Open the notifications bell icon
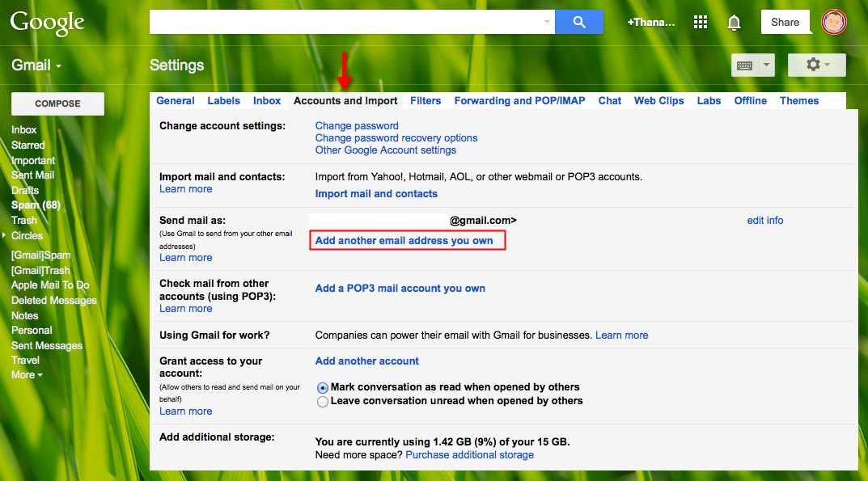The height and width of the screenshot is (481, 868). (734, 23)
